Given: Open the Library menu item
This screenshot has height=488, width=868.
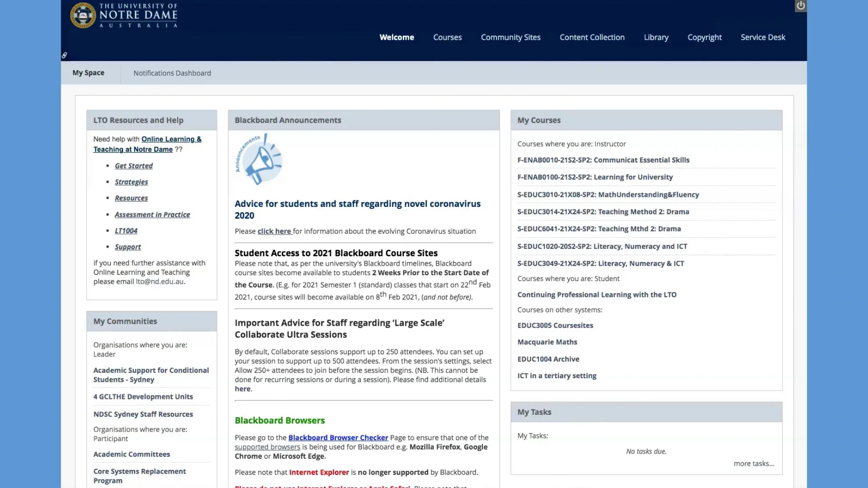Looking at the screenshot, I should (x=656, y=38).
